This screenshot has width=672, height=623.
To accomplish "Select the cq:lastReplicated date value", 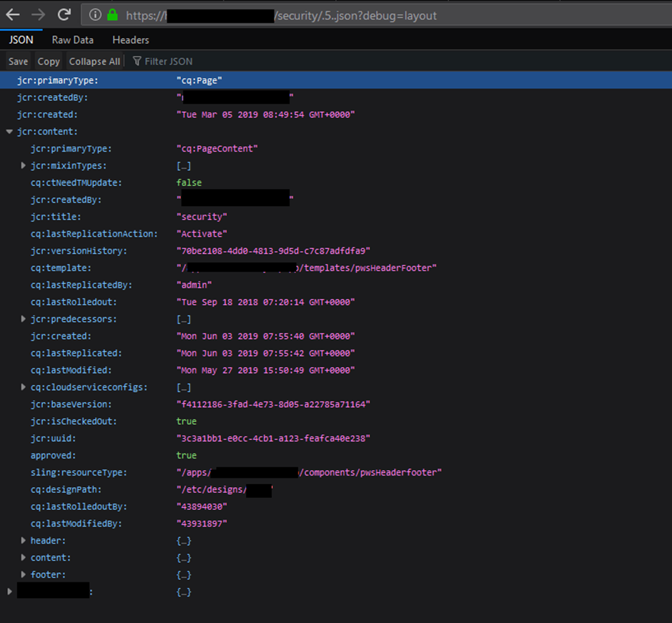I will point(266,353).
